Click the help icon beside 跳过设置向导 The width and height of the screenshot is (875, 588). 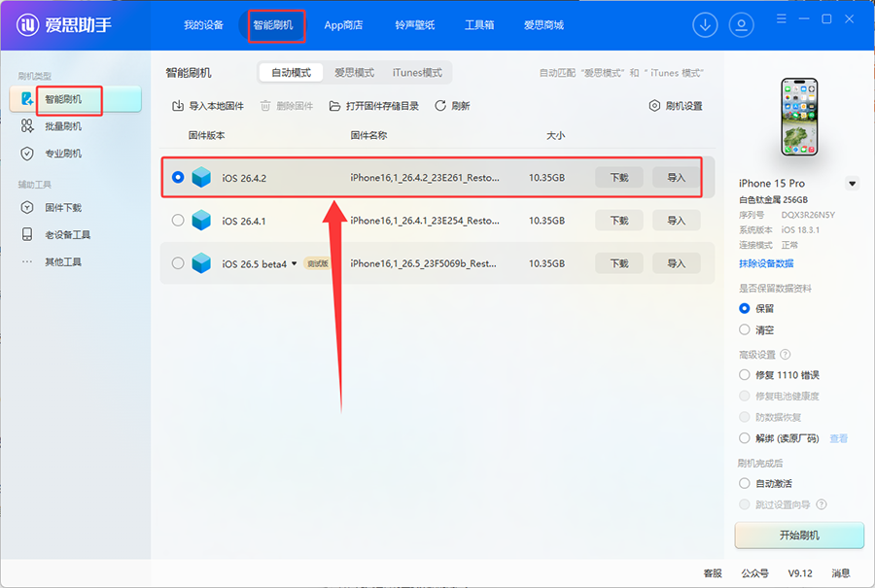[822, 504]
